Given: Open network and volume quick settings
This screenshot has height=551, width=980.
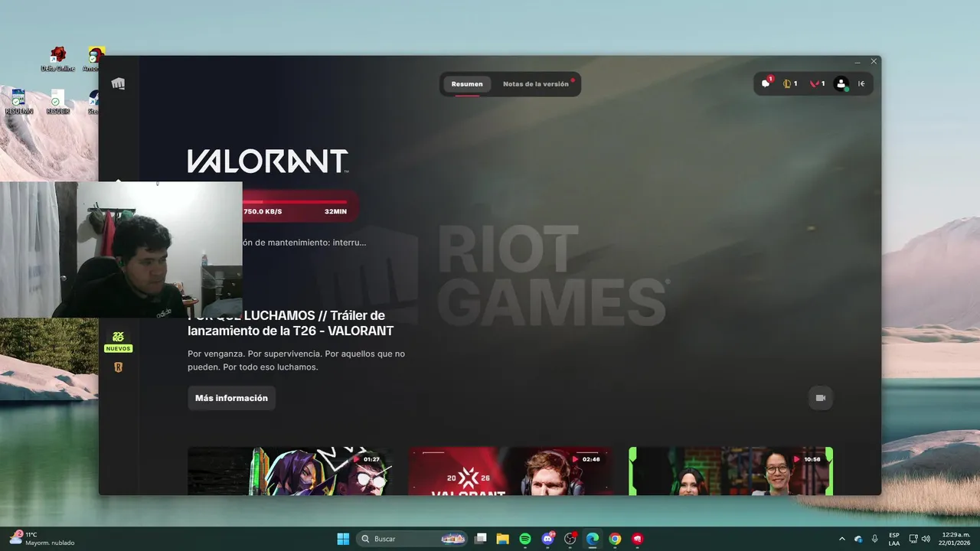Looking at the screenshot, I should (x=920, y=539).
